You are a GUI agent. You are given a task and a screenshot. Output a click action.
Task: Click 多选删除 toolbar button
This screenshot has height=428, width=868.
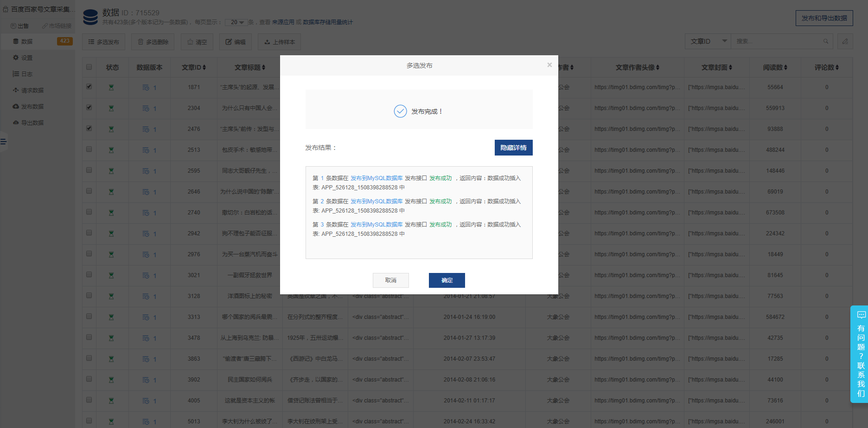(153, 42)
